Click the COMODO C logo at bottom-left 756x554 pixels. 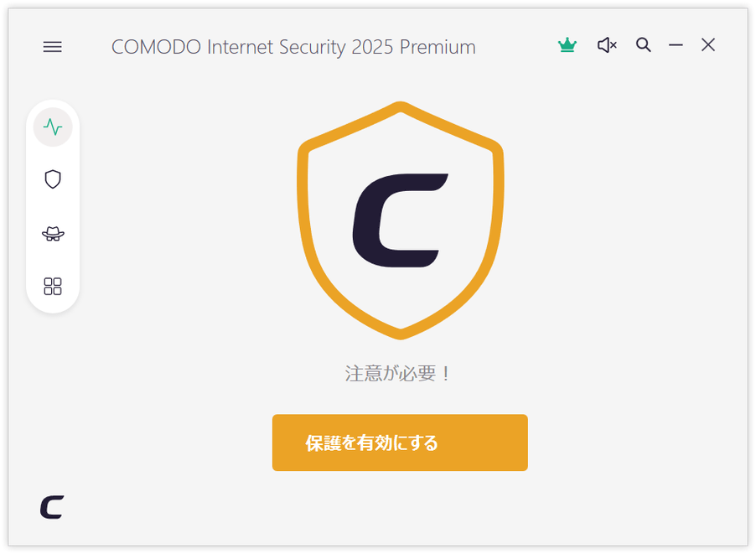pyautogui.click(x=52, y=507)
